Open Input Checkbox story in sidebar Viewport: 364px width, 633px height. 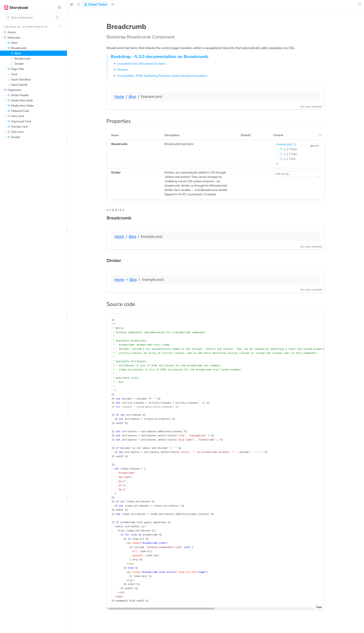[21, 80]
